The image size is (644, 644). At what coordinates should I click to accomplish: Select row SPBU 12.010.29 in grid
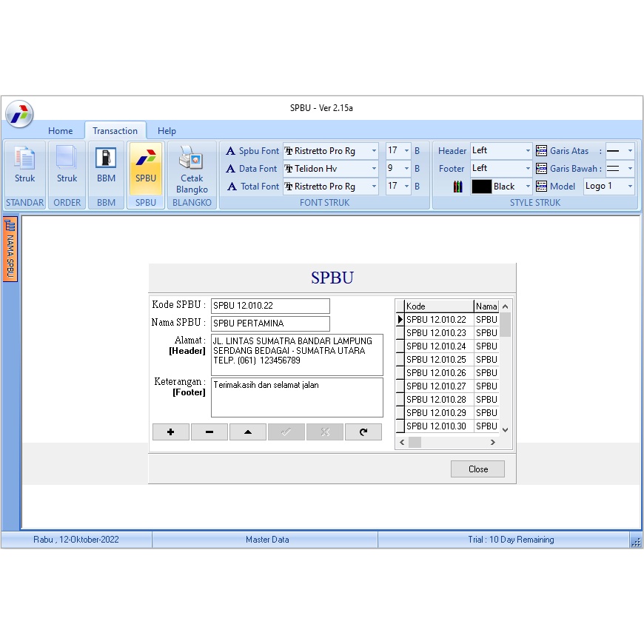point(448,413)
